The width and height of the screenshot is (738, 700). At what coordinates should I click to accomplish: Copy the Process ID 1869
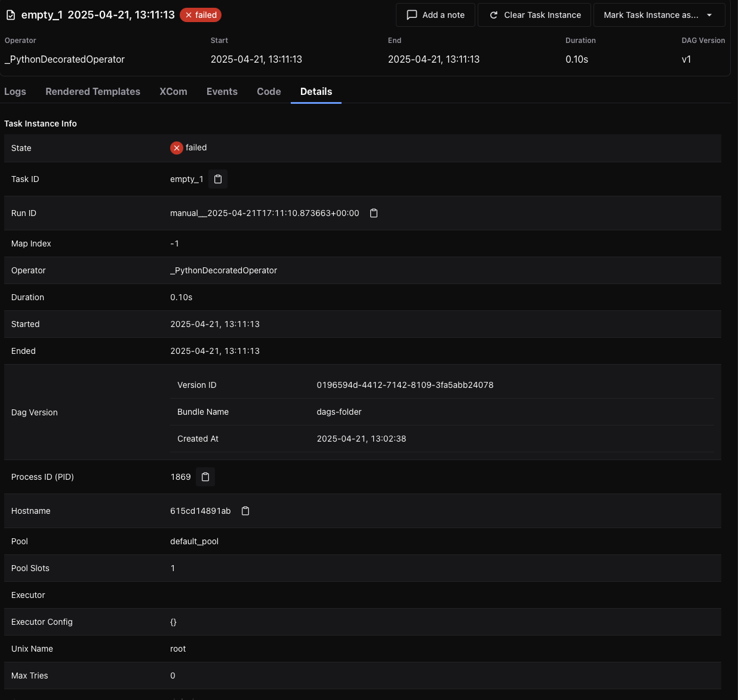pos(205,477)
